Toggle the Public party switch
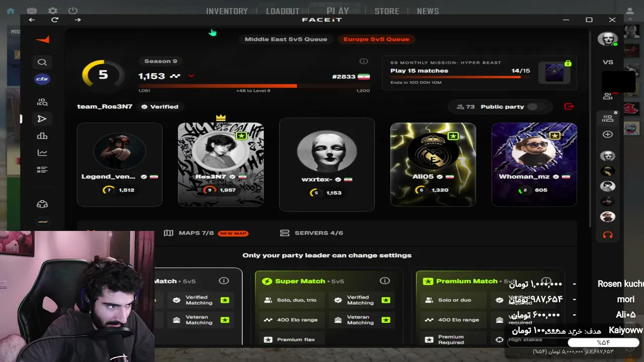Image resolution: width=644 pixels, height=362 pixels. click(536, 107)
